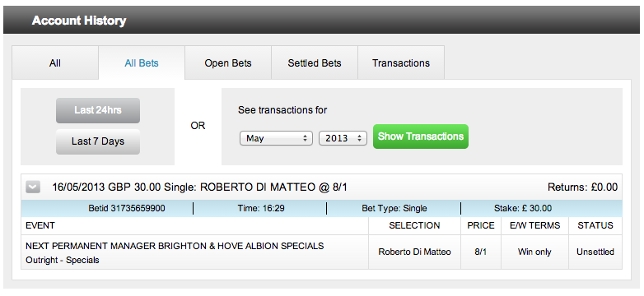Click the Win only E/W terms cell

[x=534, y=252]
